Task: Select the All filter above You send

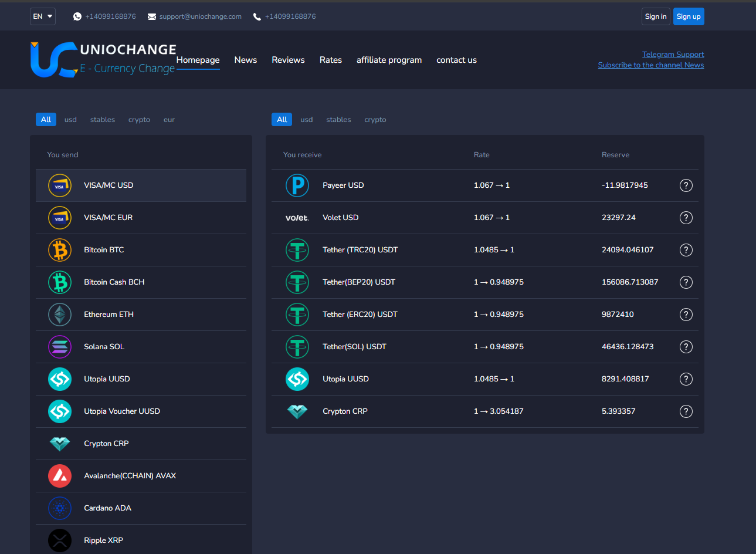Action: 46,120
